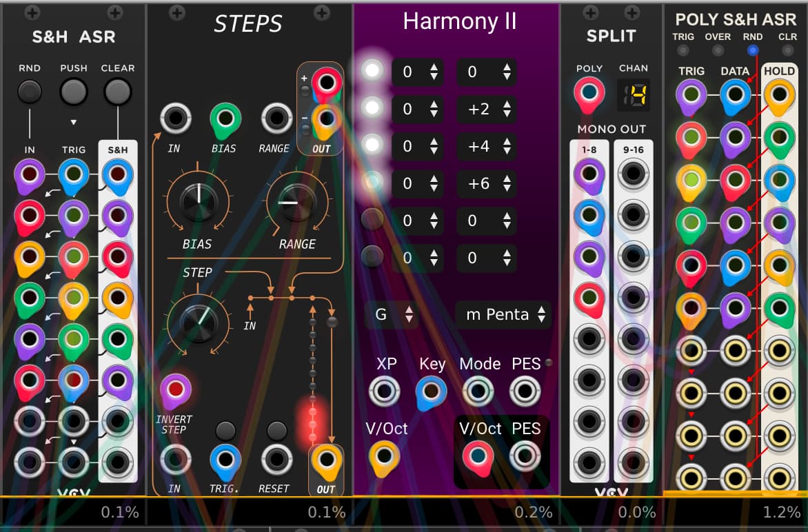Click the +6 interval stepper in Harmony II
Viewport: 808px width, 532px height.
pyautogui.click(x=486, y=183)
